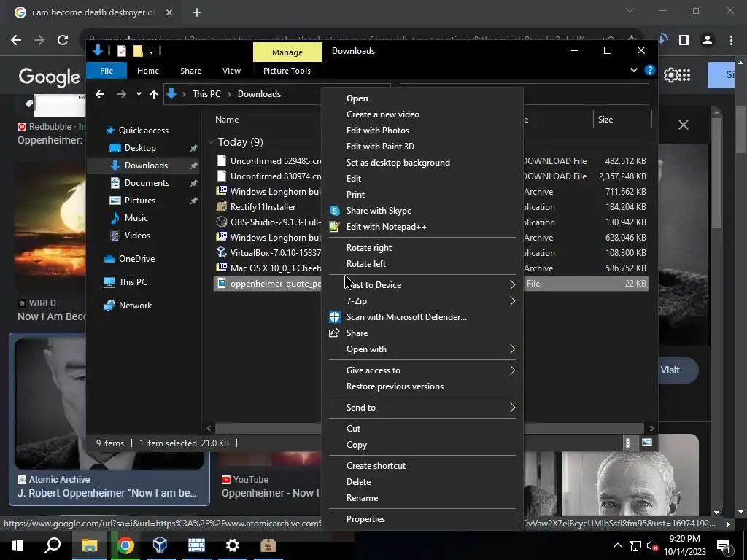Select Documents in navigation pane
The image size is (747, 560).
click(147, 183)
